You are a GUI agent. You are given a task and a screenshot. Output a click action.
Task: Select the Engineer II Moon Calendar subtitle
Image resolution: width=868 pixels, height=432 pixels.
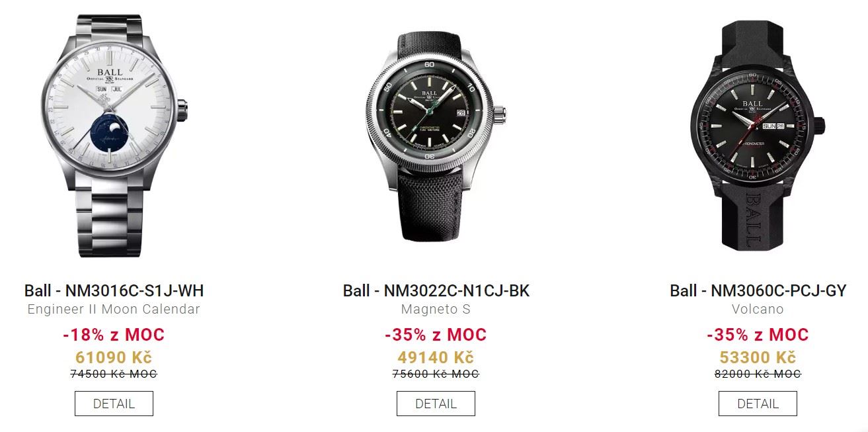[x=114, y=309]
